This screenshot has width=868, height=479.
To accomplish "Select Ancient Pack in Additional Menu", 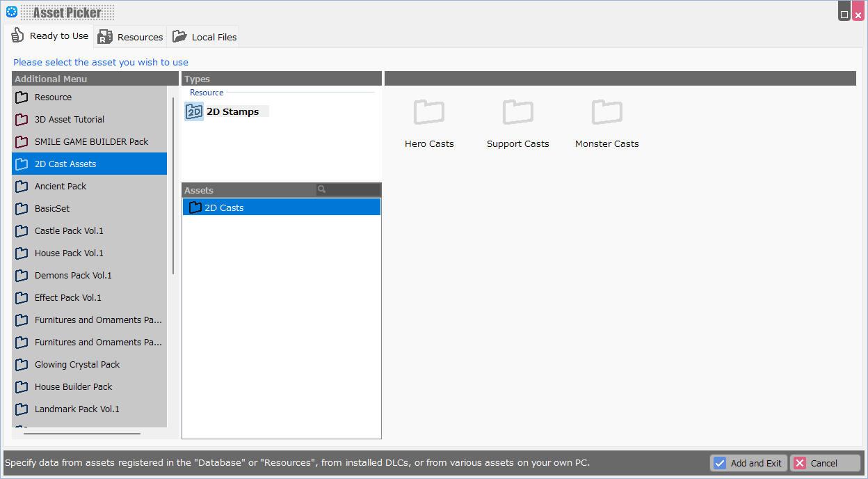I will [61, 187].
